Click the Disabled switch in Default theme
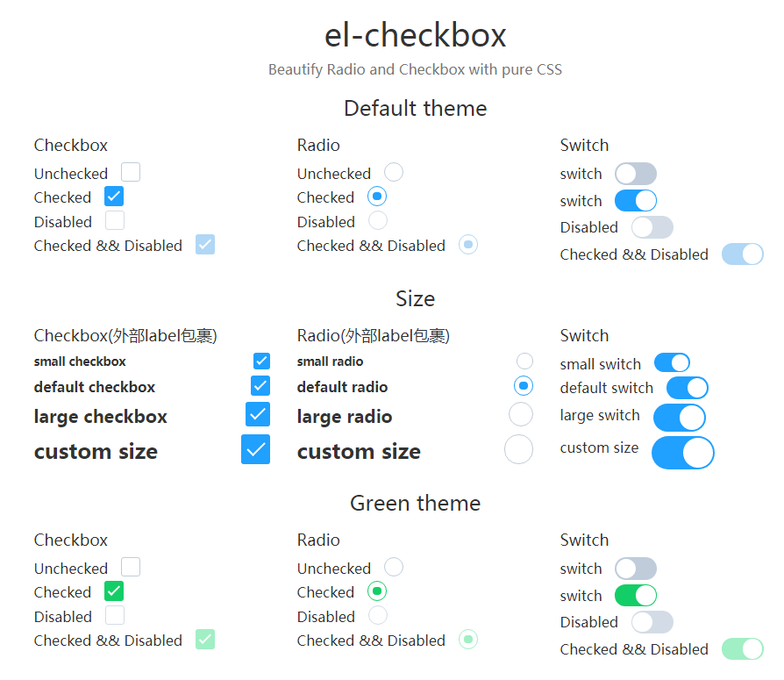Image resolution: width=784 pixels, height=680 pixels. (652, 227)
